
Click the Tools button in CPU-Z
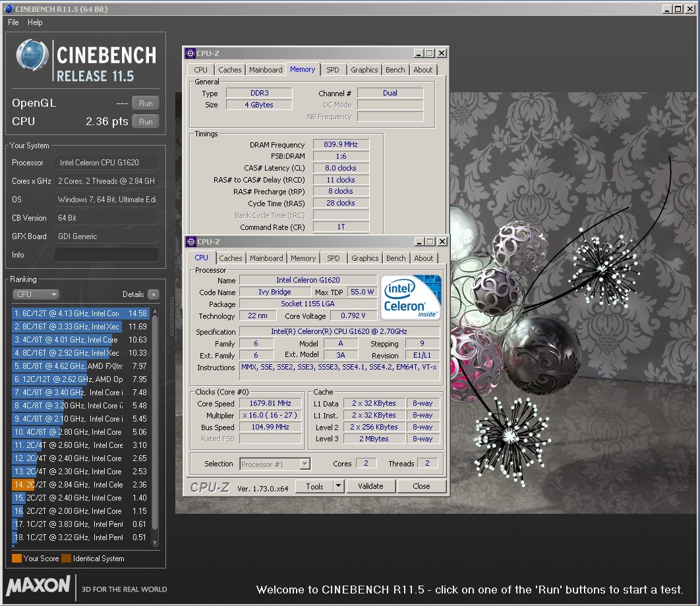(314, 486)
